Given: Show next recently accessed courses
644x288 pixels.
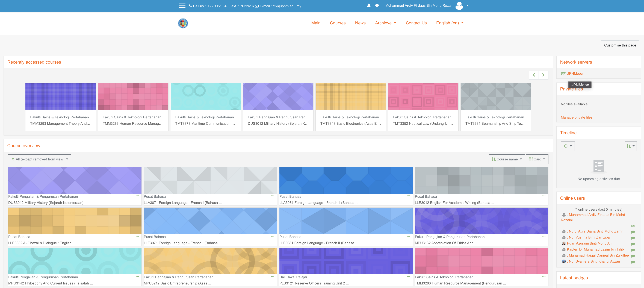Looking at the screenshot, I should pos(543,75).
